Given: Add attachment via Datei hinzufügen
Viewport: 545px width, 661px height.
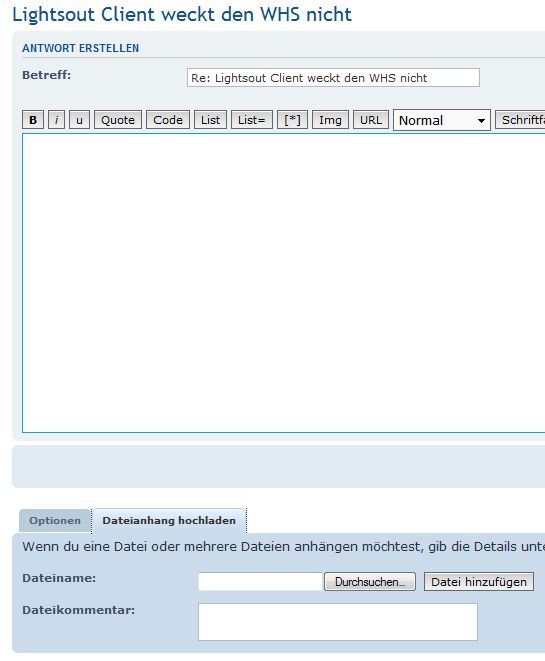Looking at the screenshot, I should [x=479, y=582].
